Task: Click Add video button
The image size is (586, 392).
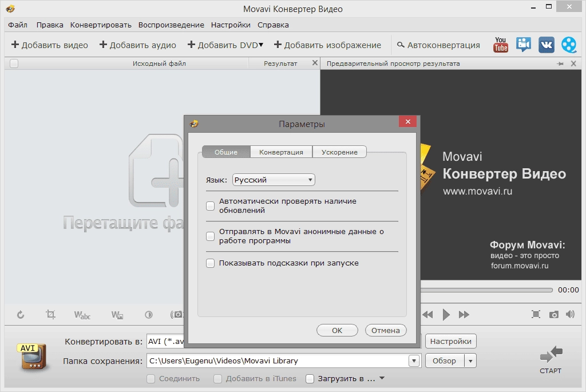Action: point(50,45)
